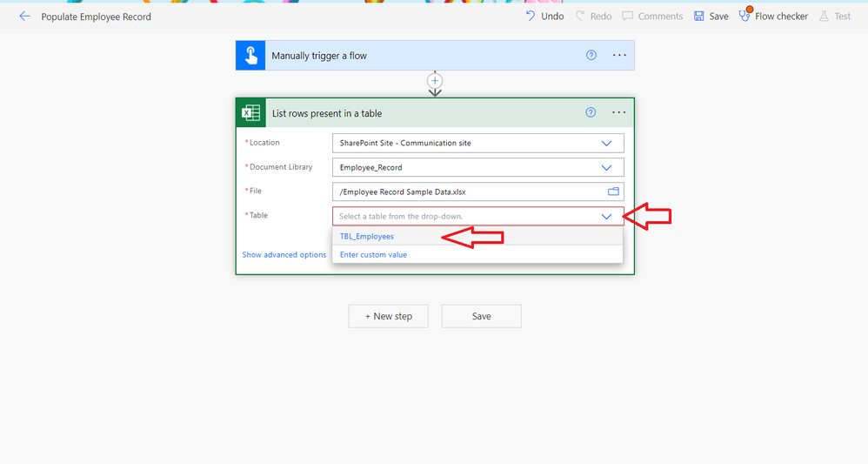Screen dimensions: 868x464
Task: Open help for List rows present in a table
Action: 591,112
